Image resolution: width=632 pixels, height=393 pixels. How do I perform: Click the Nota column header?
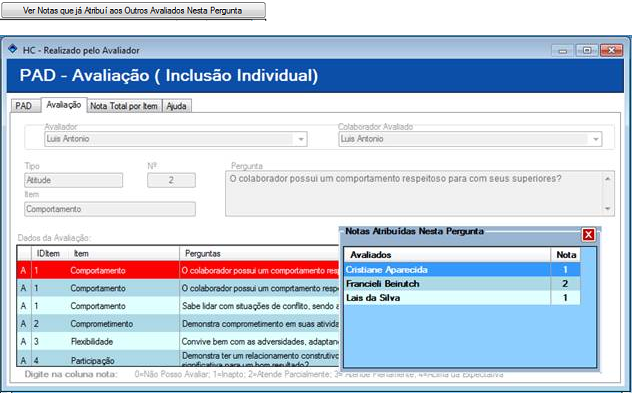click(x=565, y=255)
